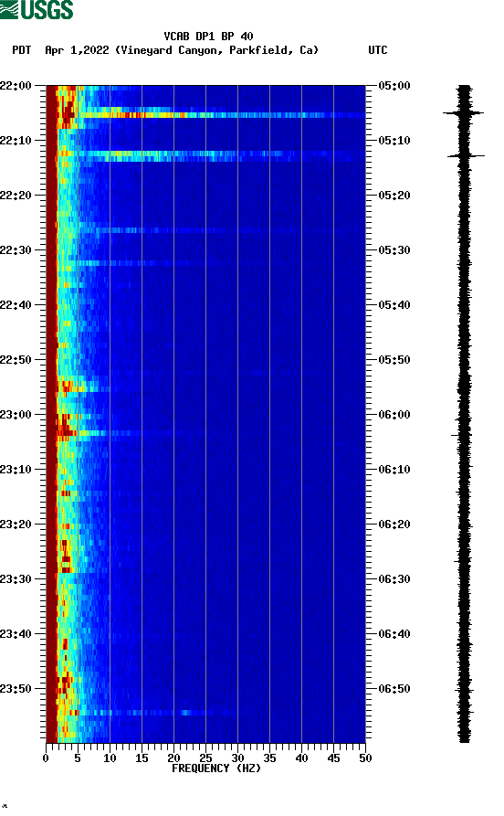Click the 05:00 UTC time label
504x816 pixels.
[394, 85]
